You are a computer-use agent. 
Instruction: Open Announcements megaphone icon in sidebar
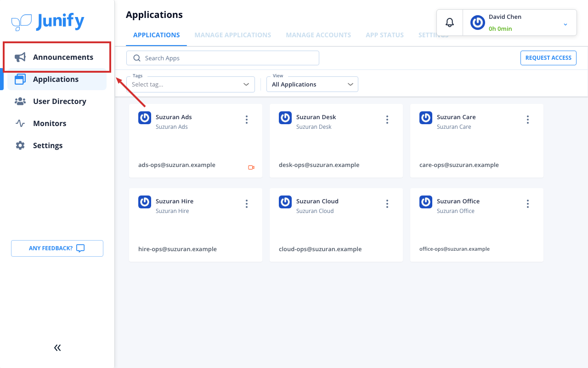click(x=20, y=57)
